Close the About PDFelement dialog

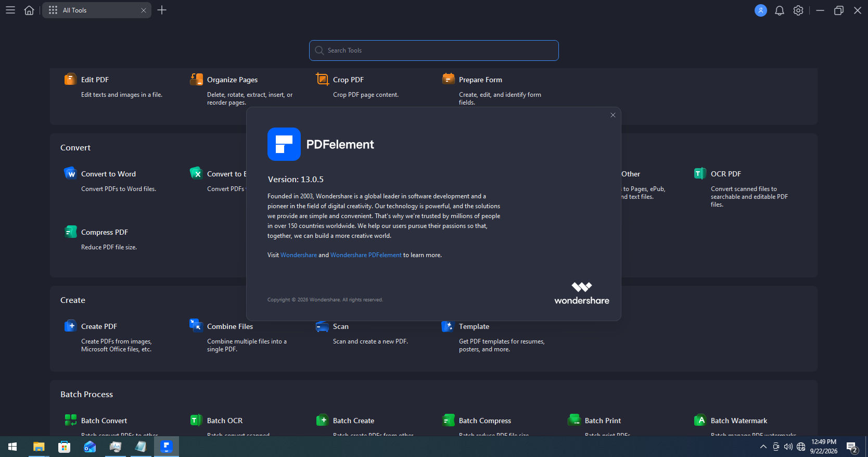(613, 115)
